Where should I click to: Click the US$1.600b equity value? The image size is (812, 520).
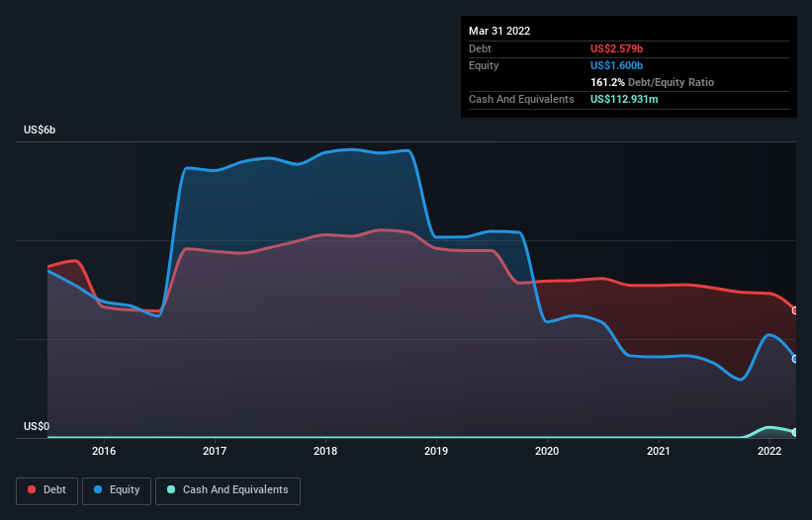pyautogui.click(x=616, y=65)
